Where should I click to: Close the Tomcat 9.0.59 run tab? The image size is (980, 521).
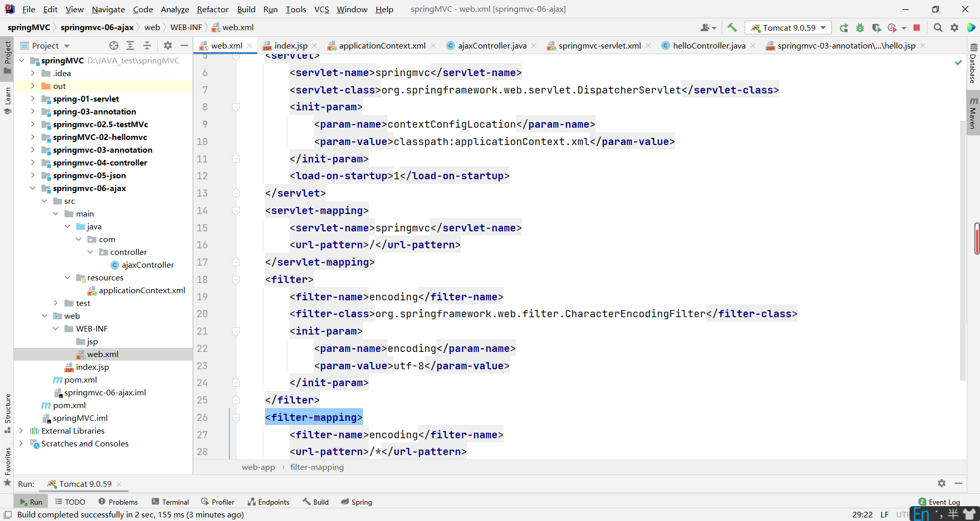point(119,484)
